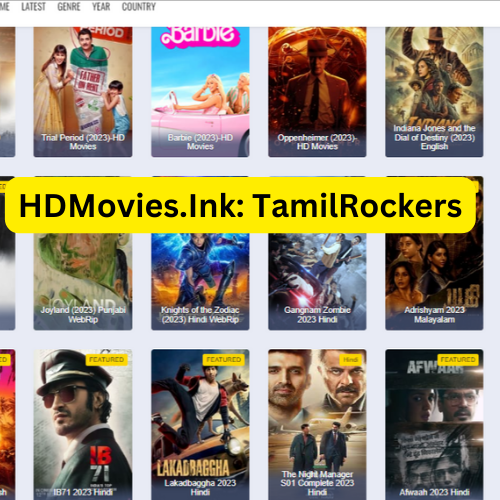Open the LATEST menu item
The height and width of the screenshot is (500, 500).
click(x=33, y=7)
